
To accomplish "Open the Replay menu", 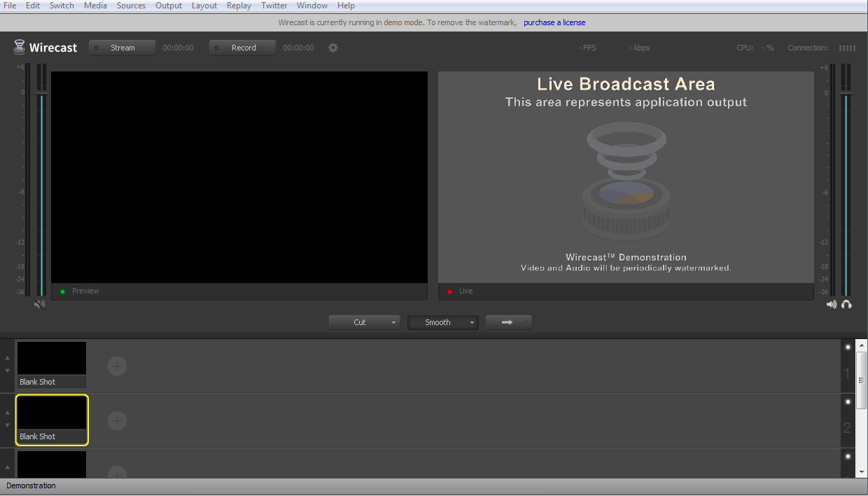I will pos(239,5).
